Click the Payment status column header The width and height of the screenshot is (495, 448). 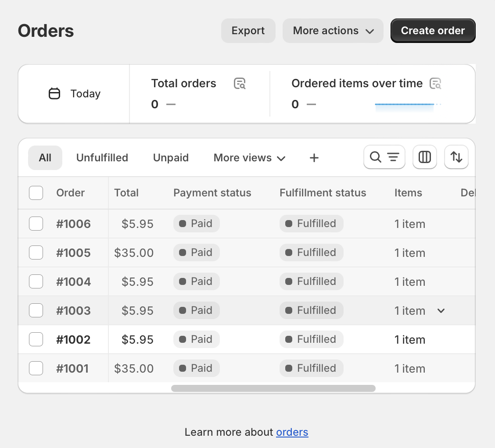click(212, 193)
